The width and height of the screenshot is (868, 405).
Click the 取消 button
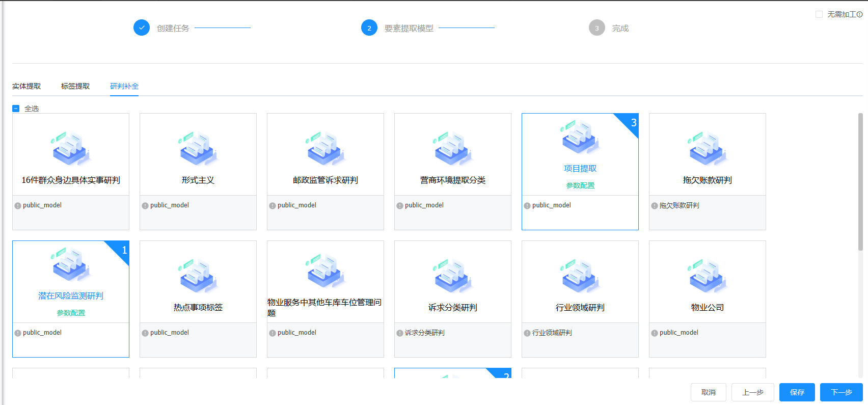709,392
